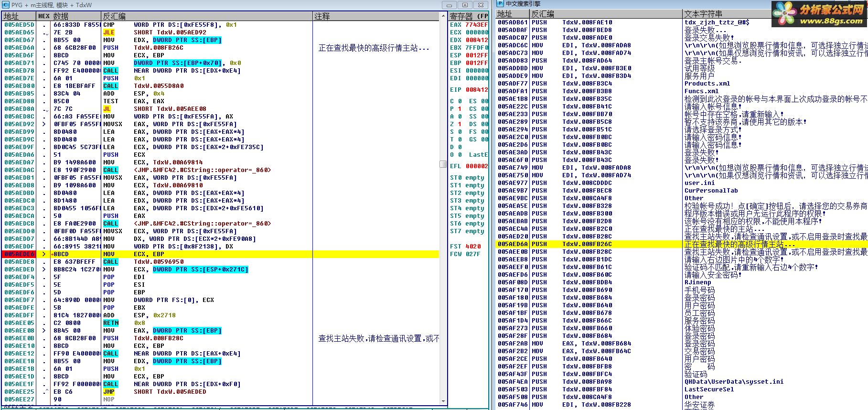The image size is (868, 410).
Task: Select search result 005ADFA1 Funcs.xml
Action: (682, 91)
